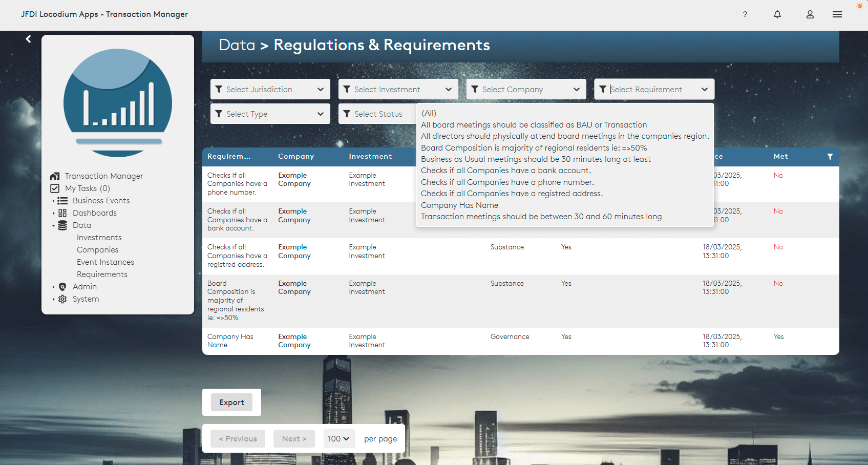
Task: Open the Select Type dropdown
Action: point(270,114)
